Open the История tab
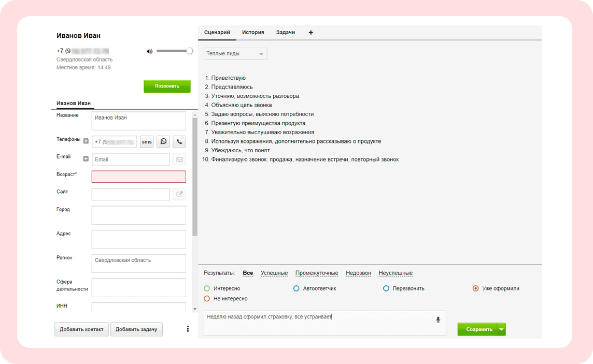The width and height of the screenshot is (593, 364). 253,33
